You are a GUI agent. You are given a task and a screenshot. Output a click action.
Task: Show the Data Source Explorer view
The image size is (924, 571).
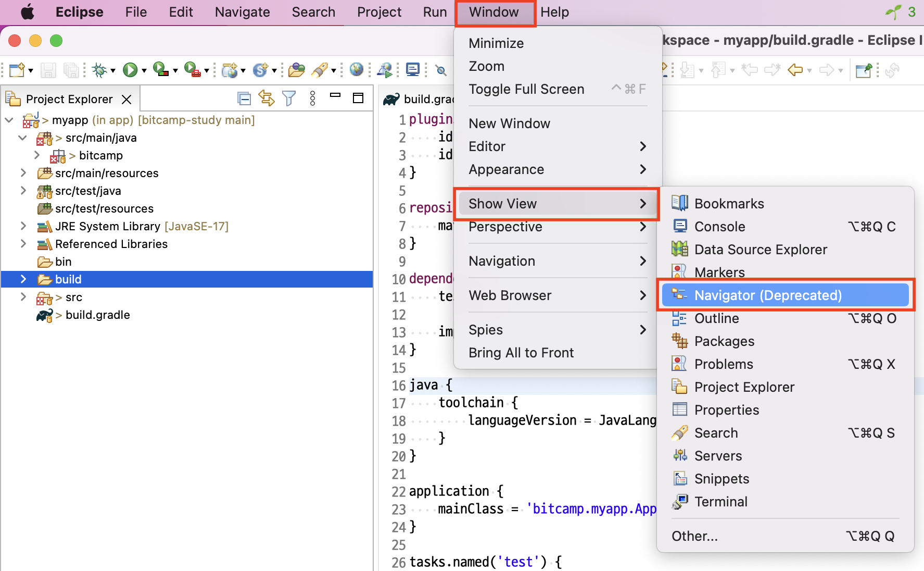click(786, 250)
